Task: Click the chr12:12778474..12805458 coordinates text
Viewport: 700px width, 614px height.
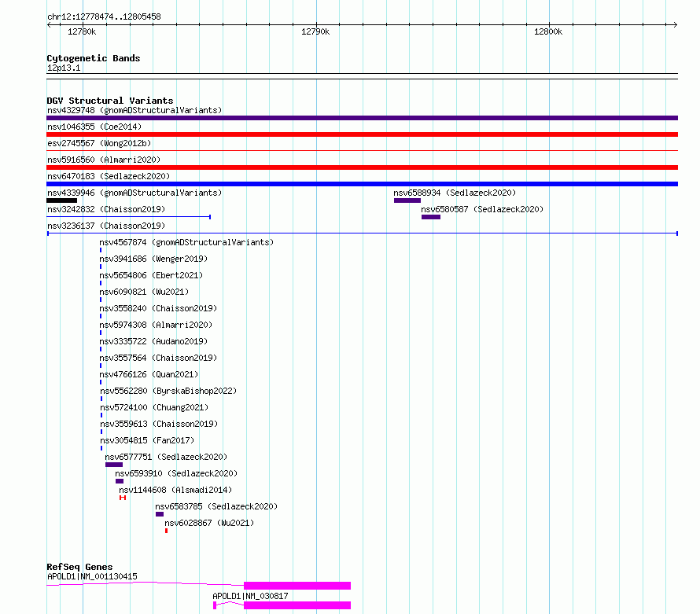Action: pos(104,17)
